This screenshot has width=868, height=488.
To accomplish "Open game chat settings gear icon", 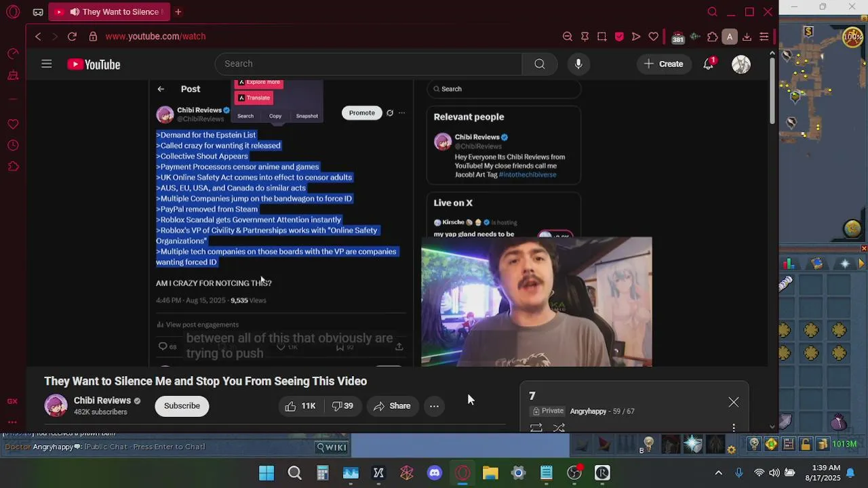I will (x=731, y=449).
